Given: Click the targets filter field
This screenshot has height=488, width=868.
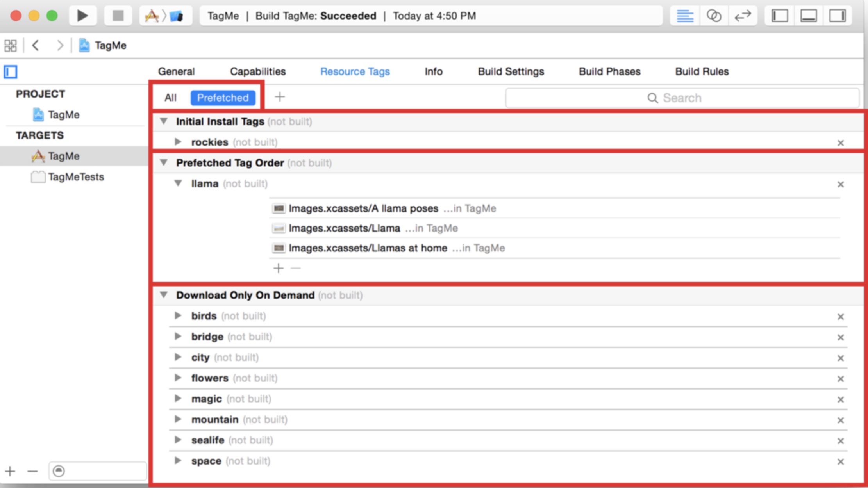Looking at the screenshot, I should pos(98,471).
